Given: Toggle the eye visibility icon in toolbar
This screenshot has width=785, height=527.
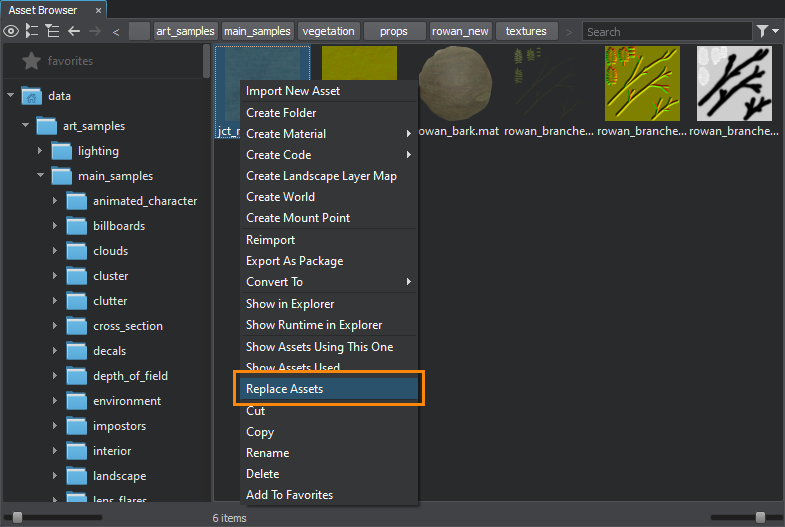Looking at the screenshot, I should point(11,31).
